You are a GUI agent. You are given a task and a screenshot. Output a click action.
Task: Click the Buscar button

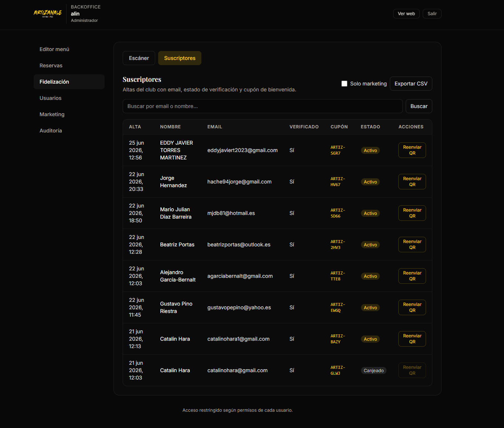coord(419,106)
